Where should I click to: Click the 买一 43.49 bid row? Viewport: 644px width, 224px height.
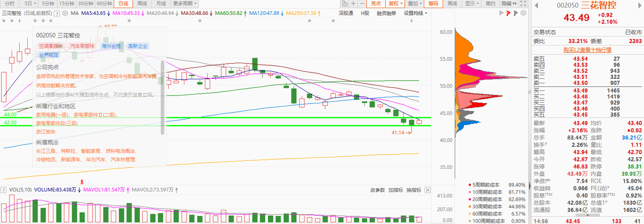[587, 90]
